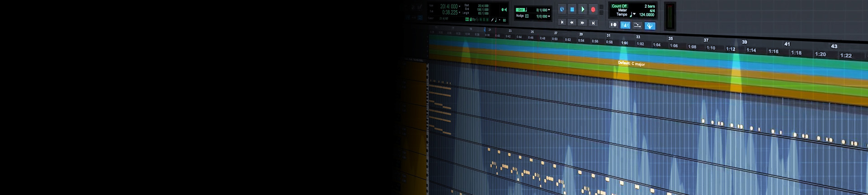This screenshot has width=868, height=195.
Task: Click the upper small square beside Record
Action: point(601,7)
